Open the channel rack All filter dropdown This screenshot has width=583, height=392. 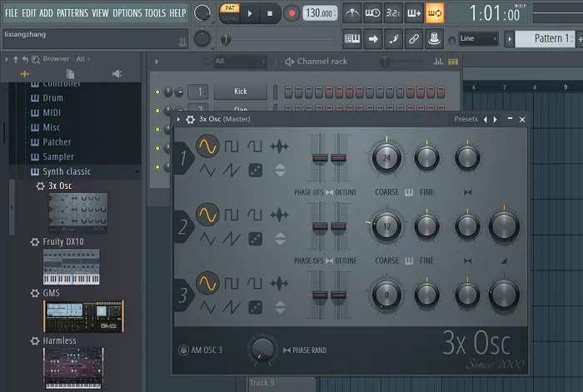(x=240, y=62)
